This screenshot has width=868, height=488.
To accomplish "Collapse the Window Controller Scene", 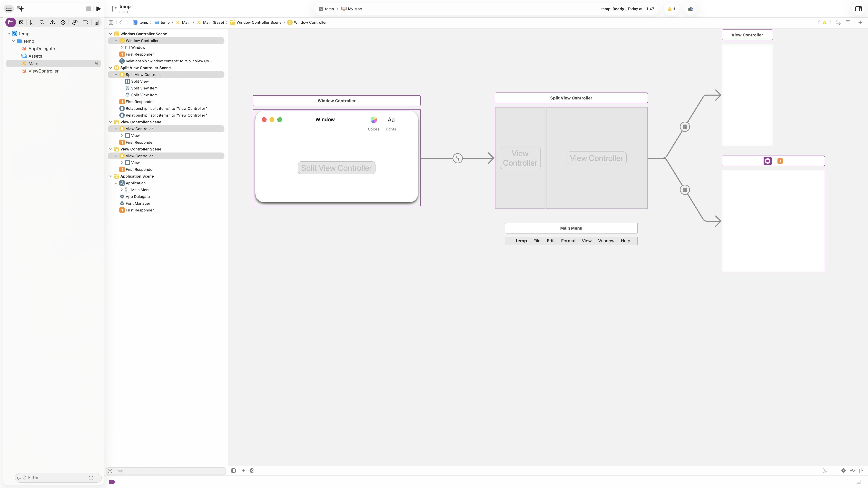I will point(111,34).
